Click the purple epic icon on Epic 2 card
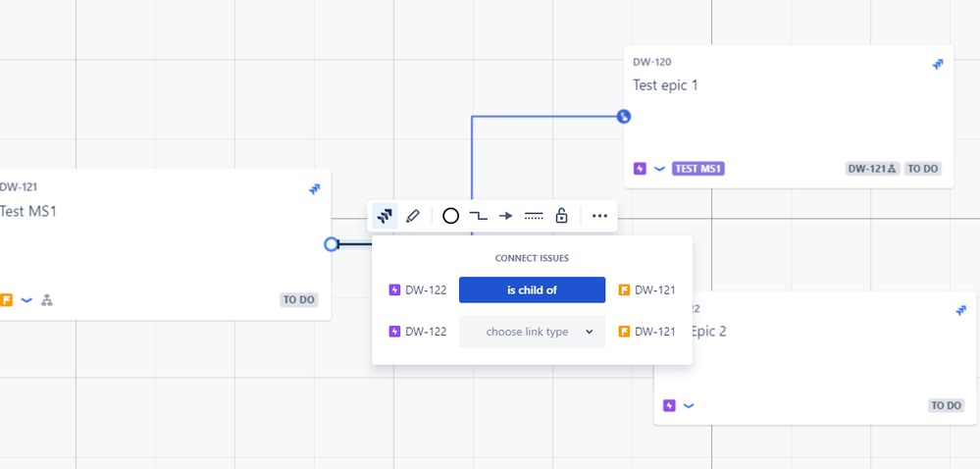980x469 pixels. pos(669,406)
